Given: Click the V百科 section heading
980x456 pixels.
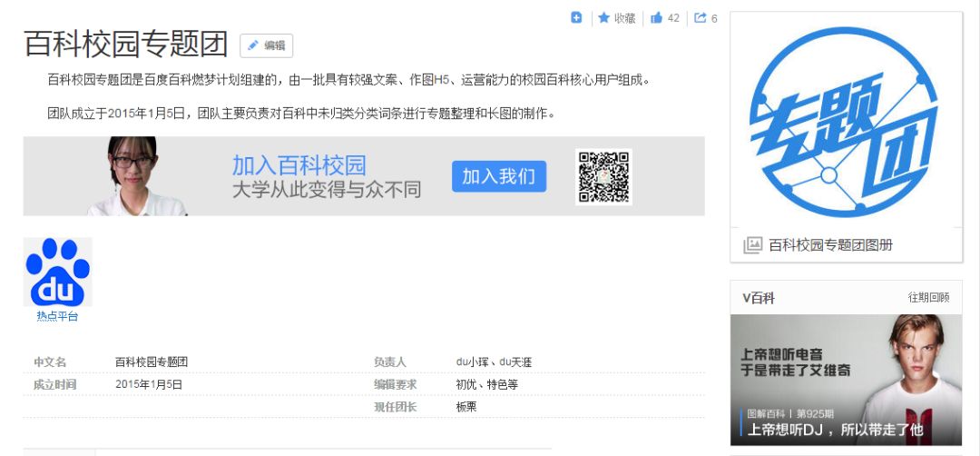Looking at the screenshot, I should pos(758,298).
